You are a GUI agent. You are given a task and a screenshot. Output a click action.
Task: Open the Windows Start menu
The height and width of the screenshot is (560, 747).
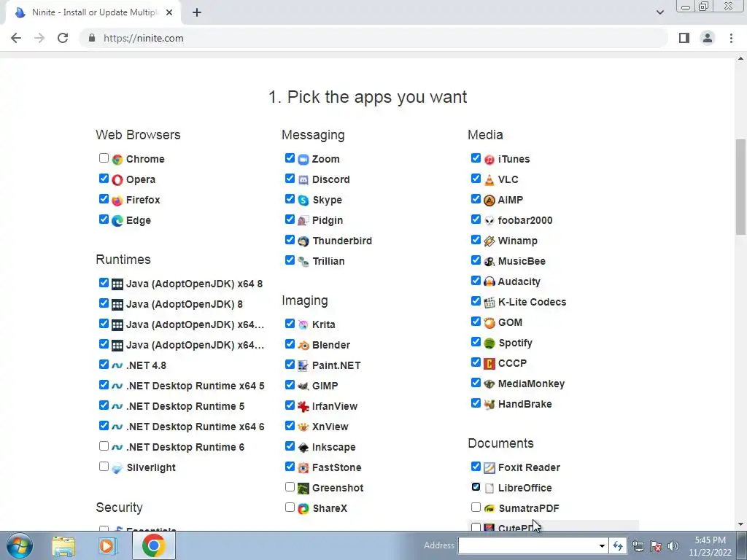pyautogui.click(x=19, y=545)
